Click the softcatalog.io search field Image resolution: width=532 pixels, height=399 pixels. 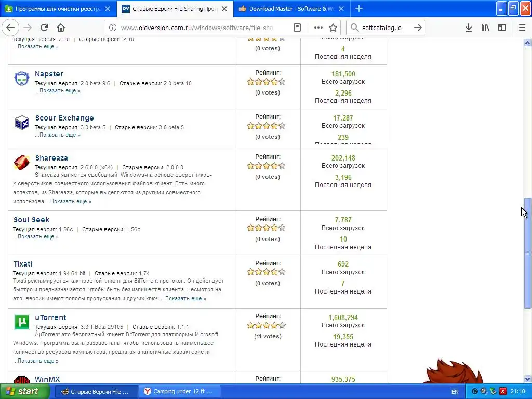coord(386,28)
